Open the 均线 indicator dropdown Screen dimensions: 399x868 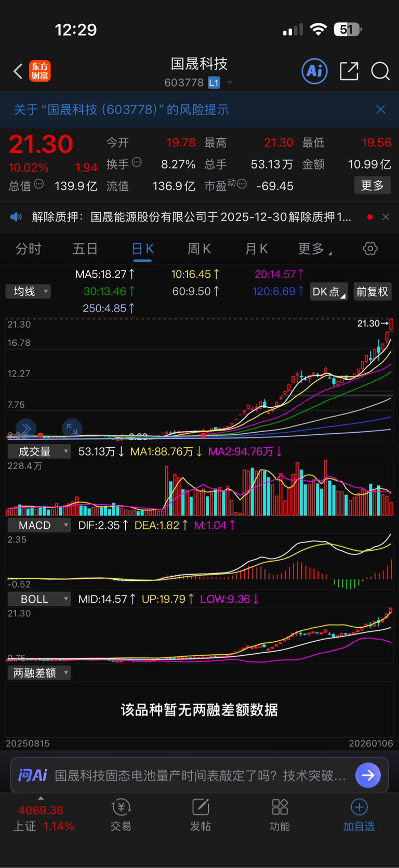(28, 291)
